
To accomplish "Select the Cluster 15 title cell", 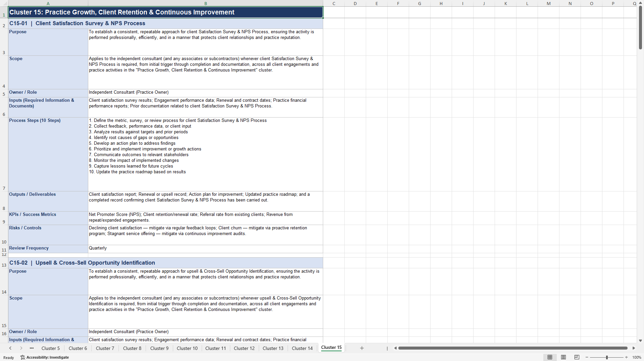I will point(165,12).
